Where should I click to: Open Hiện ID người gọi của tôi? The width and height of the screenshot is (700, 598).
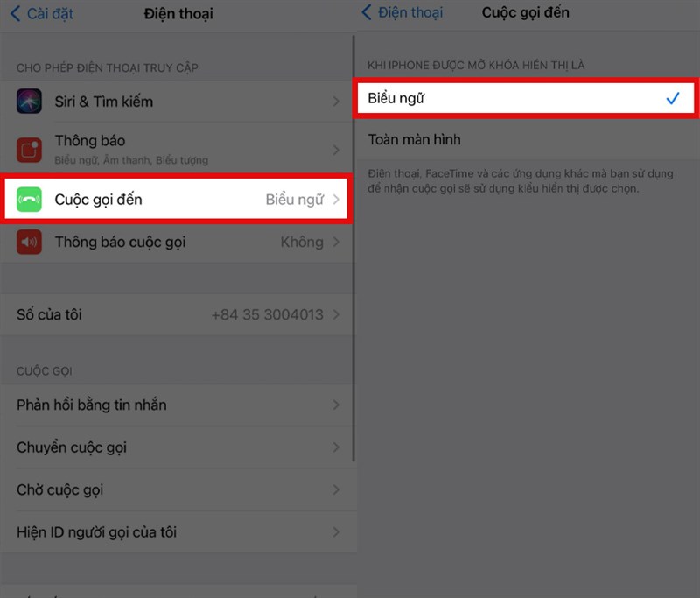(x=178, y=532)
